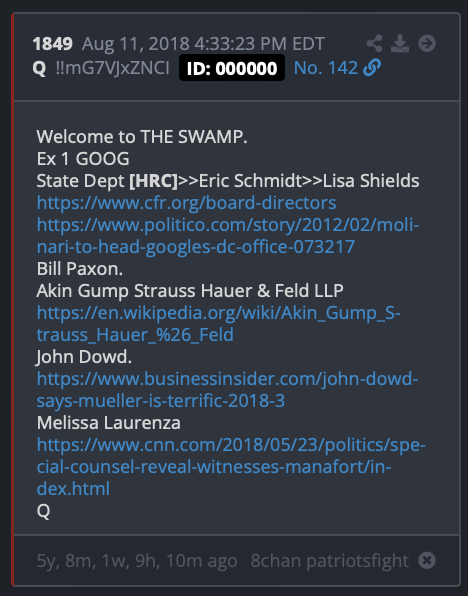The image size is (468, 596).
Task: Select post number 1849
Action: tap(52, 44)
